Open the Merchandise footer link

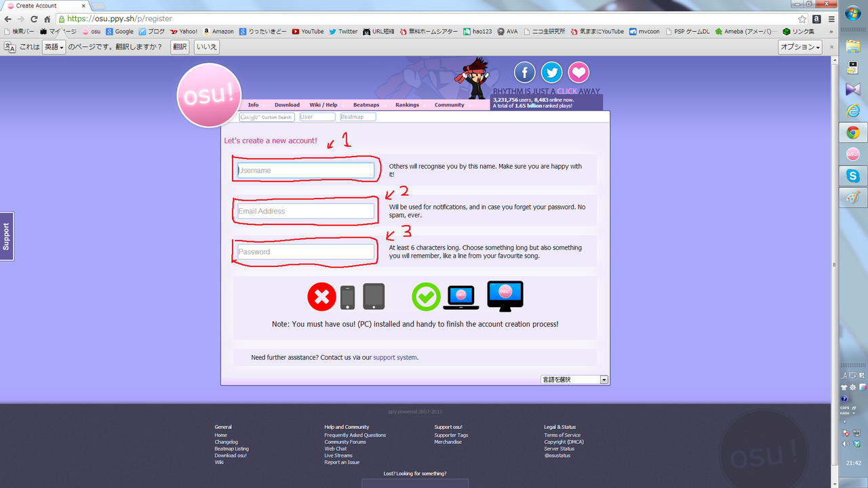[448, 442]
